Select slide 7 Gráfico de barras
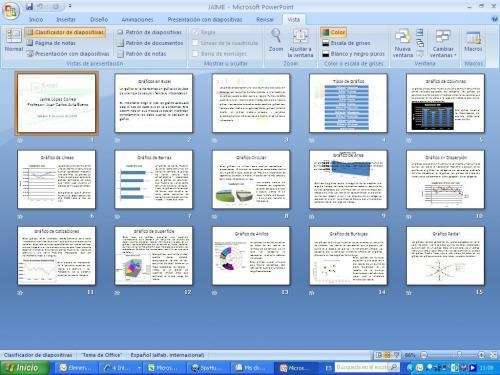Image resolution: width=500 pixels, height=375 pixels. tap(154, 179)
